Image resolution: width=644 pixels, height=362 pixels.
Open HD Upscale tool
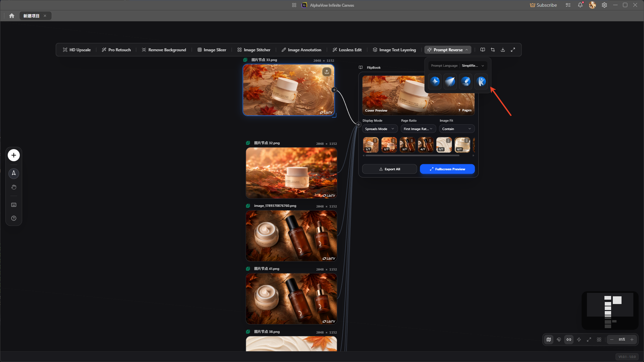pyautogui.click(x=77, y=50)
